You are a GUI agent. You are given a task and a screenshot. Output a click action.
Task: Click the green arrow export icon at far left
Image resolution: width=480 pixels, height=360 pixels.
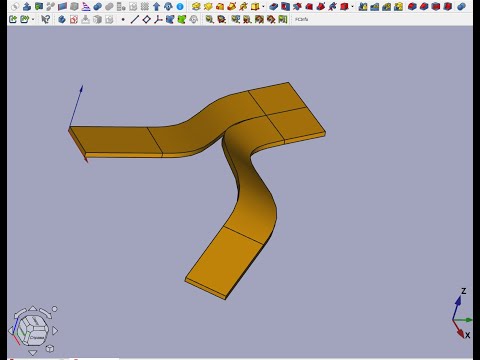click(13, 19)
